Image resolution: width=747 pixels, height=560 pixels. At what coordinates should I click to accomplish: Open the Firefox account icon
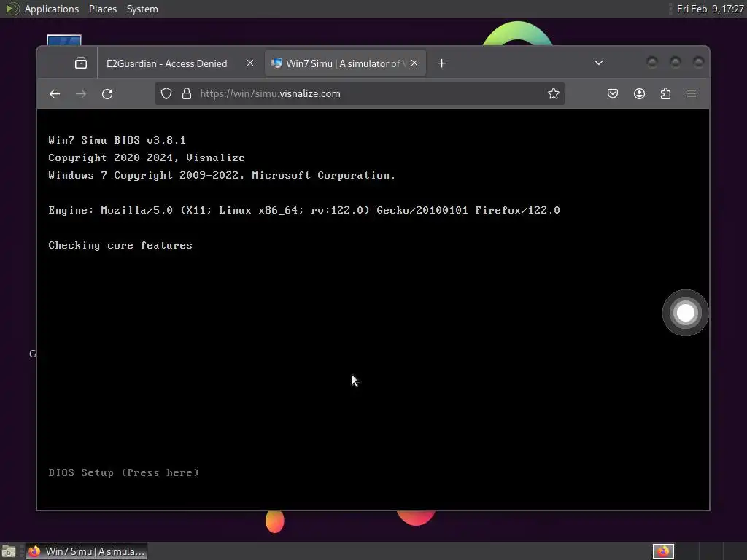(x=639, y=93)
